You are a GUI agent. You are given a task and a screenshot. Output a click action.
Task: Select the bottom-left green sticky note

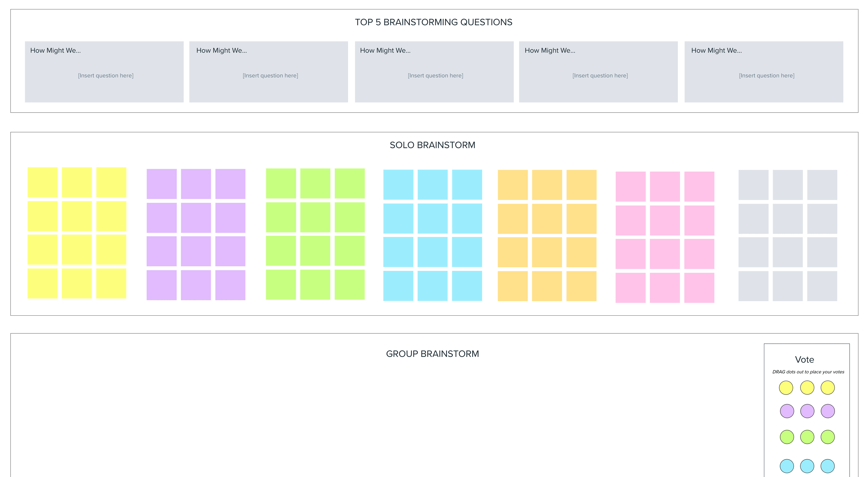pos(281,285)
